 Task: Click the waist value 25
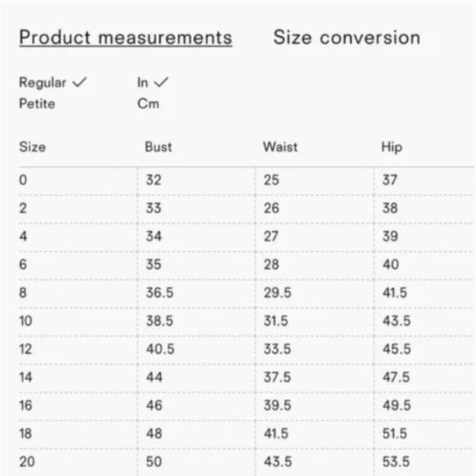(271, 180)
